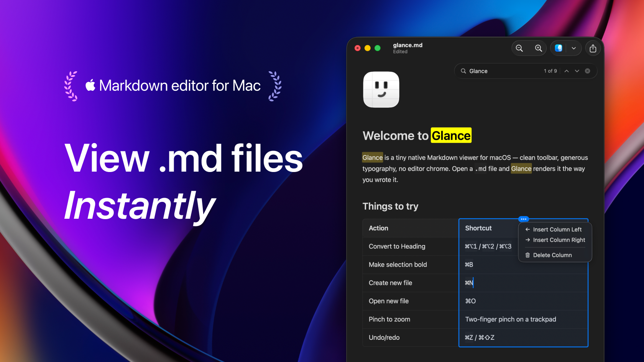The width and height of the screenshot is (644, 362).
Task: Maximize the window with green button
Action: pos(378,48)
